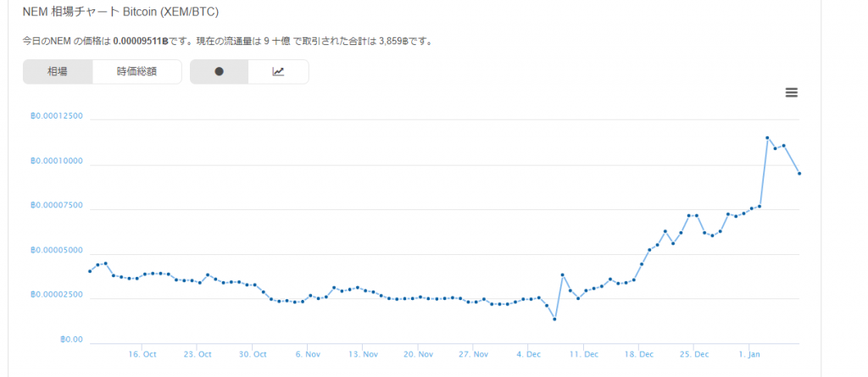Viewport: 868px width, 377px height.
Task: Click the highest peak data point in January
Action: pyautogui.click(x=767, y=137)
